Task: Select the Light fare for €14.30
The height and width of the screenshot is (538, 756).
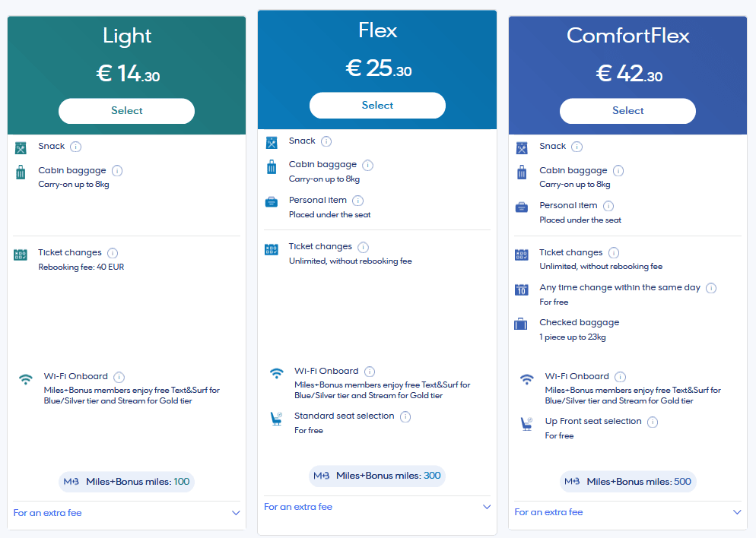Action: point(126,111)
